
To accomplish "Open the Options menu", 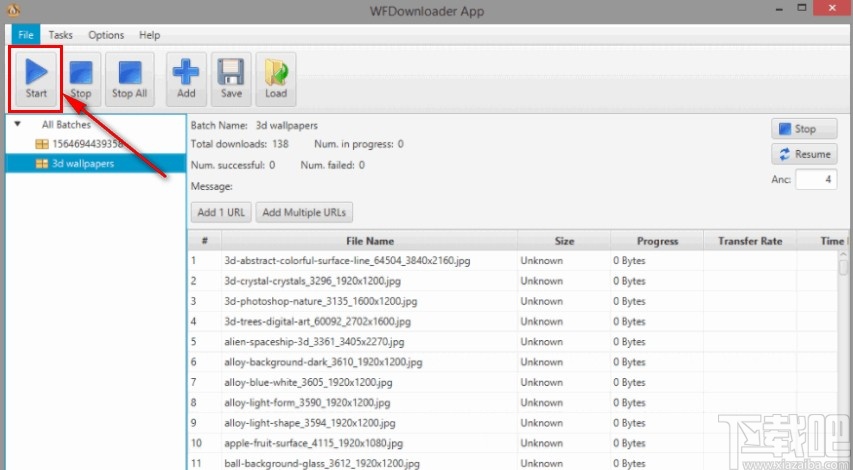I will click(x=106, y=35).
